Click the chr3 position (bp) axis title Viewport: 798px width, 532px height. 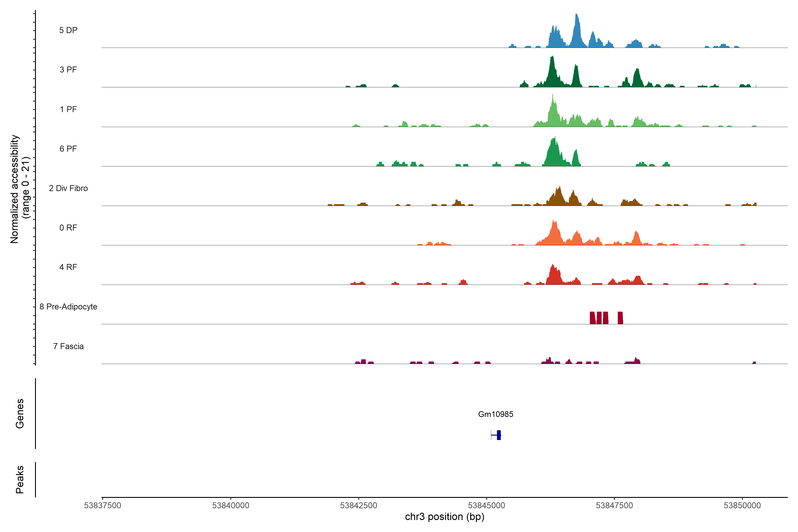(444, 517)
